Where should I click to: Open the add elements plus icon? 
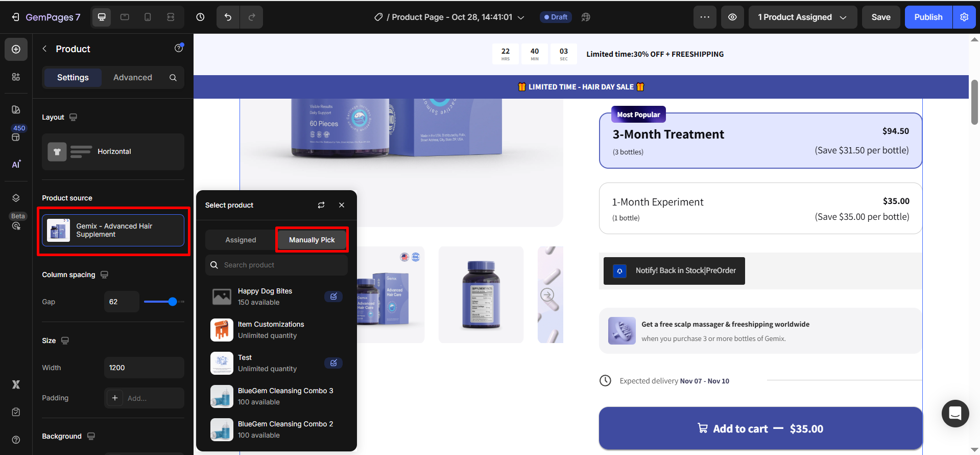(x=16, y=49)
